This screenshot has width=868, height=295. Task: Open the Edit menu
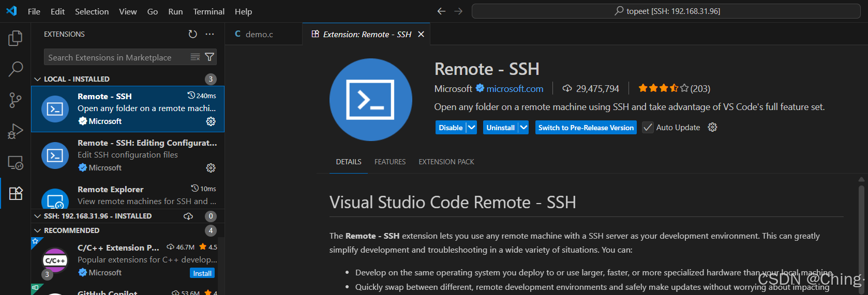pos(57,11)
